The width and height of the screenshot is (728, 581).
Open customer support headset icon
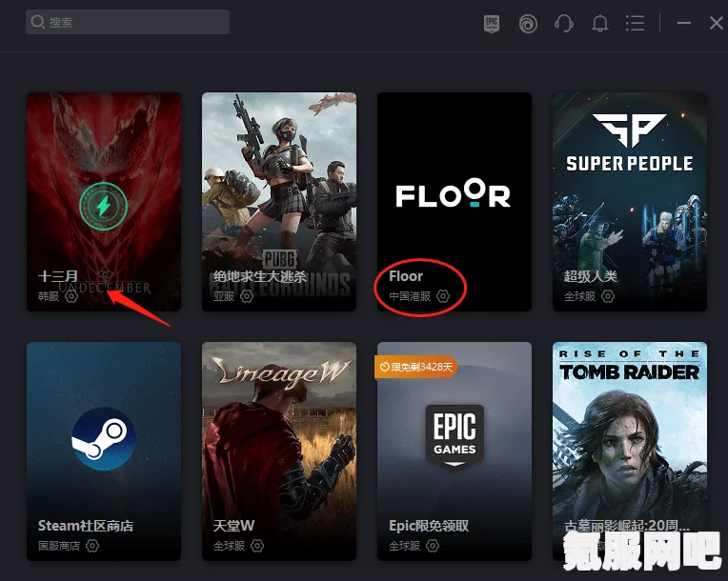tap(564, 23)
